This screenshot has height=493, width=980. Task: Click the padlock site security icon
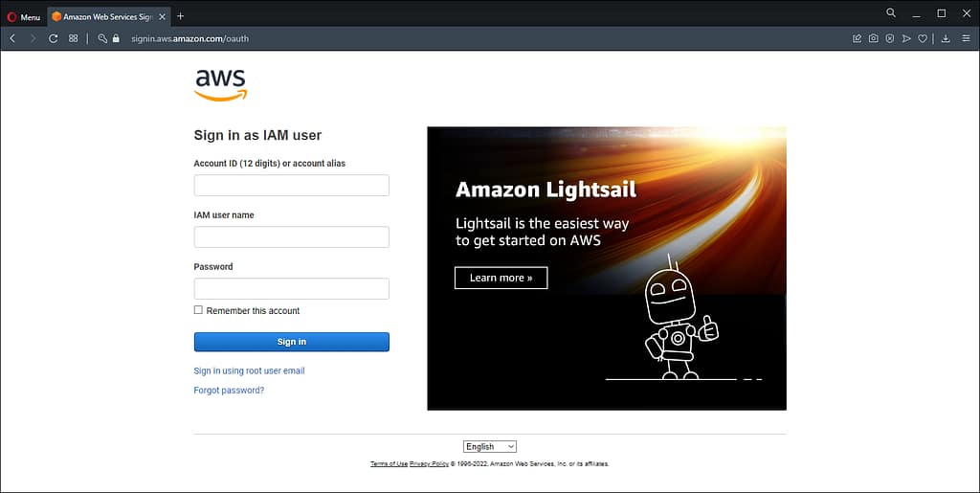point(116,38)
